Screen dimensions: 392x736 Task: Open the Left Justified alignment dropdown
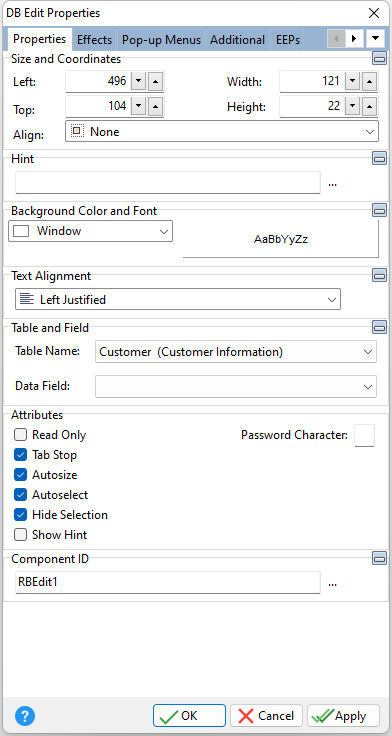(178, 299)
